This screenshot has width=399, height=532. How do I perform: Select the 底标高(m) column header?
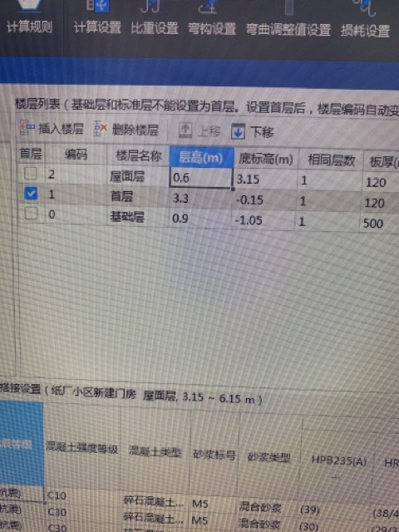(266, 159)
